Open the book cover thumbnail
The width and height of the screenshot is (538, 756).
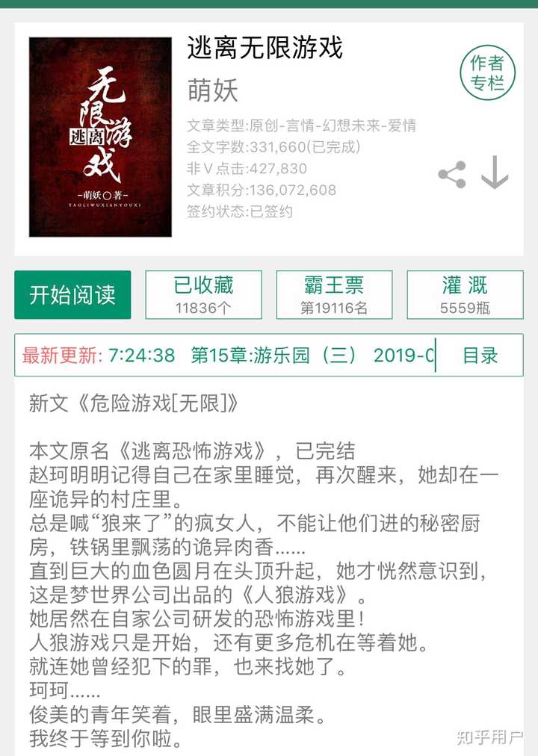click(100, 137)
